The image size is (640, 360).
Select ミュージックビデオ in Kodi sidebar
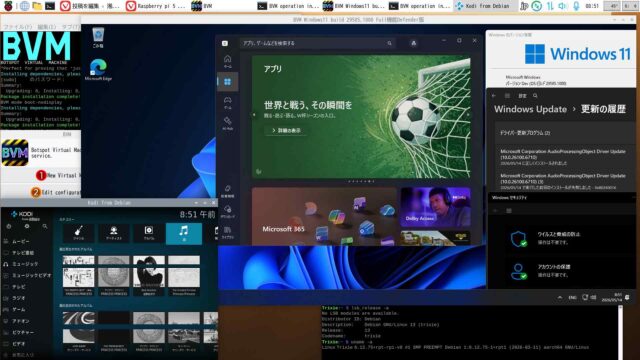click(x=32, y=276)
